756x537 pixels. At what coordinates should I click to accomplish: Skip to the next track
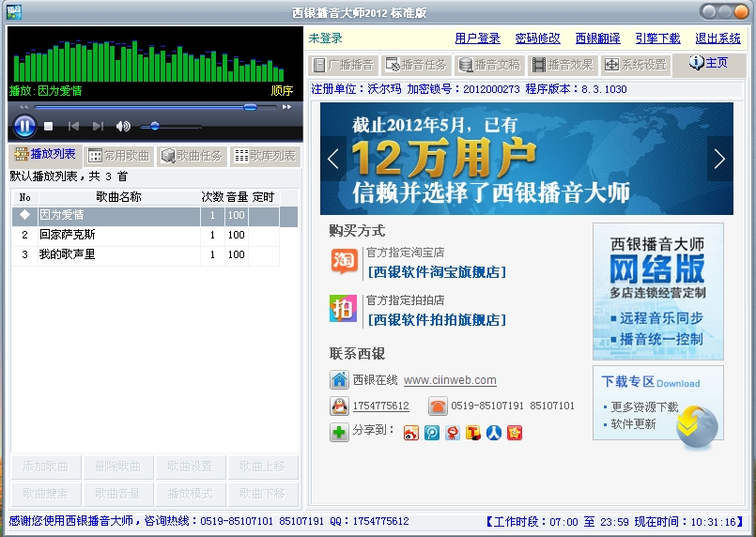point(98,127)
